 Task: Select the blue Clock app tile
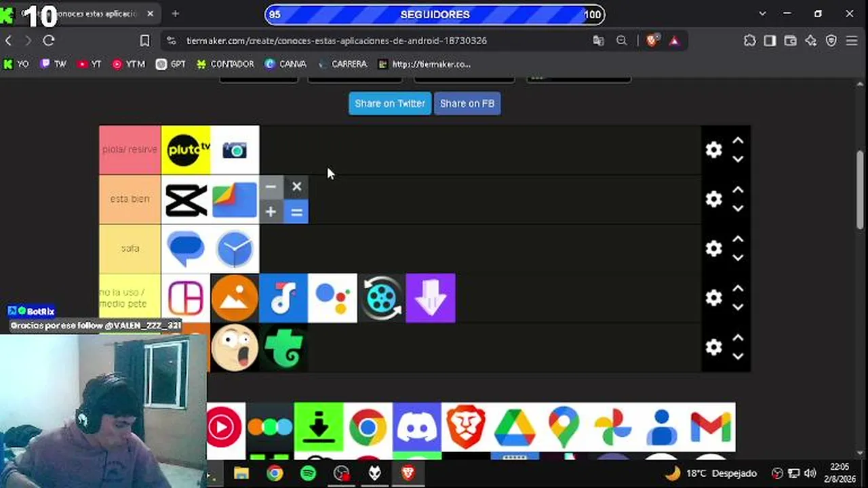tap(235, 249)
